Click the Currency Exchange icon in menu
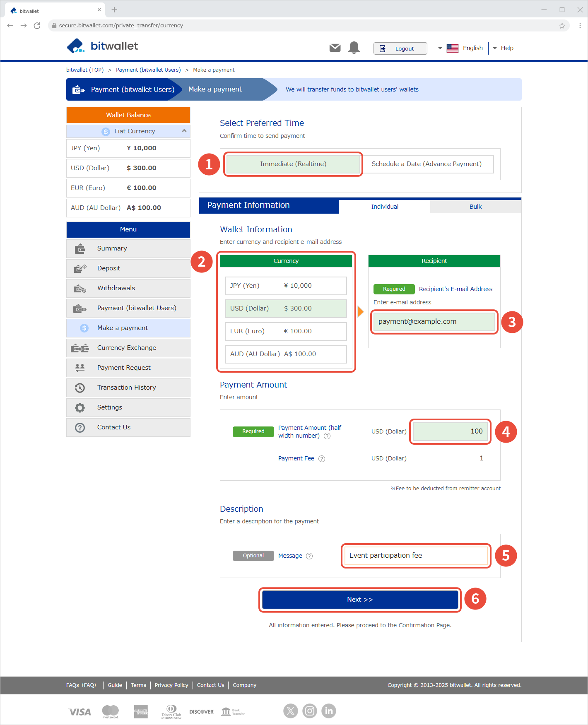 tap(80, 348)
